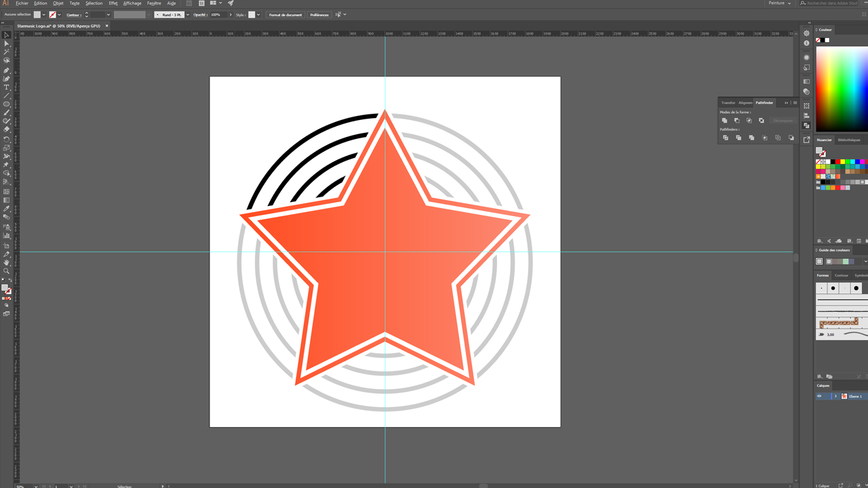Viewport: 868px width, 488px height.
Task: Open the Effet menu
Action: [113, 3]
